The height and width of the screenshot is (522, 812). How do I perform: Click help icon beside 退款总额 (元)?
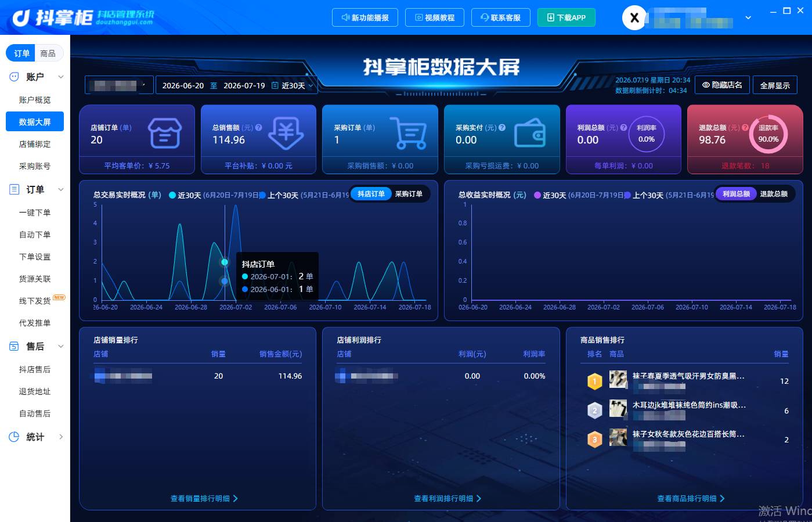pos(745,128)
